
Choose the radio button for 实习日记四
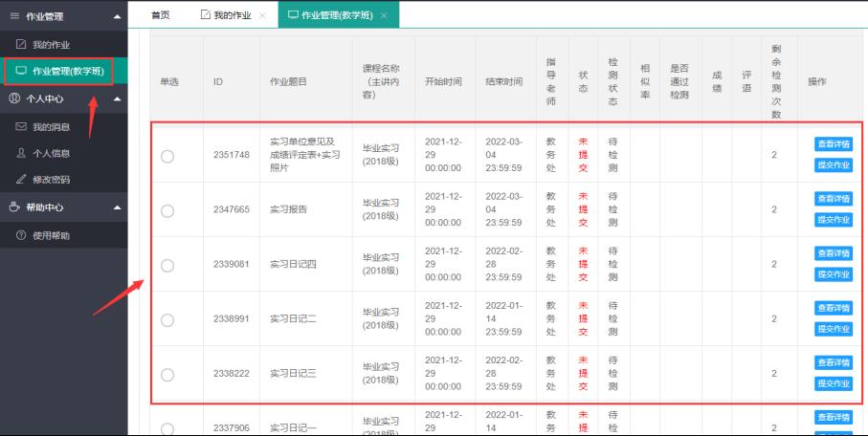coord(167,265)
